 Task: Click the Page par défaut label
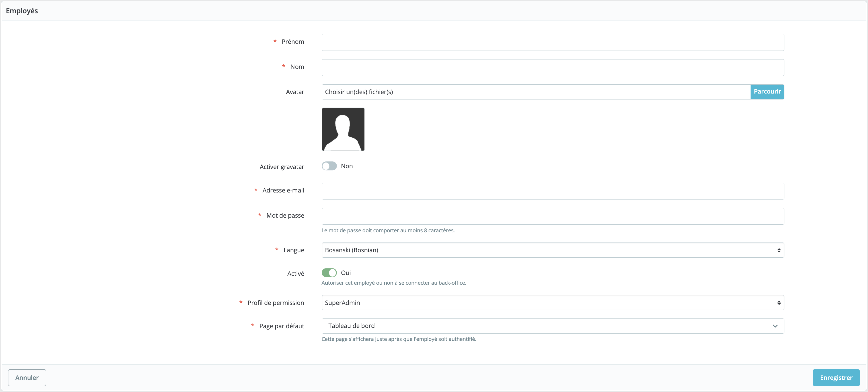click(x=281, y=326)
